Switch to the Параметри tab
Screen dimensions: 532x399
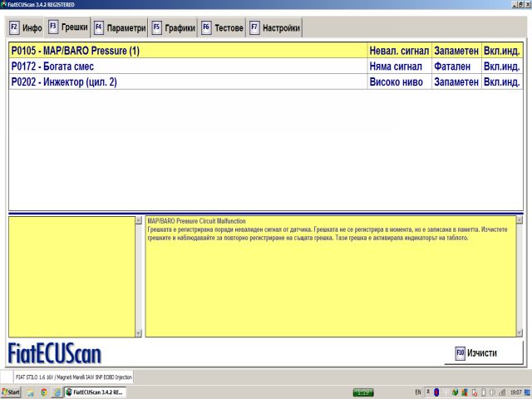[x=120, y=27]
